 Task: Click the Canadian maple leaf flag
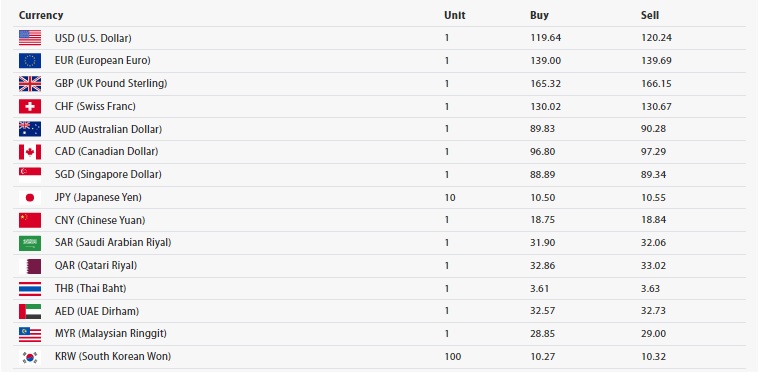pyautogui.click(x=30, y=152)
